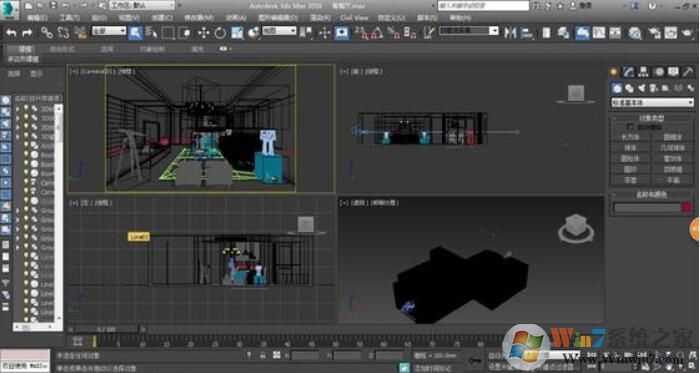Viewport: 700px width, 373px height.
Task: Open the named selection sets dropdown
Action: tap(468, 31)
